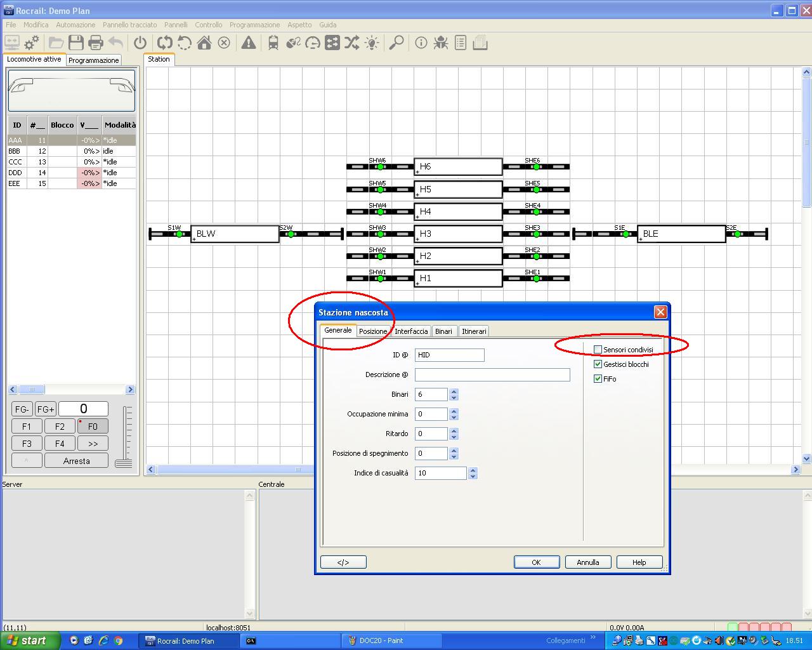Screen dimensions: 812x650
Task: Click the info circle icon
Action: click(x=421, y=43)
